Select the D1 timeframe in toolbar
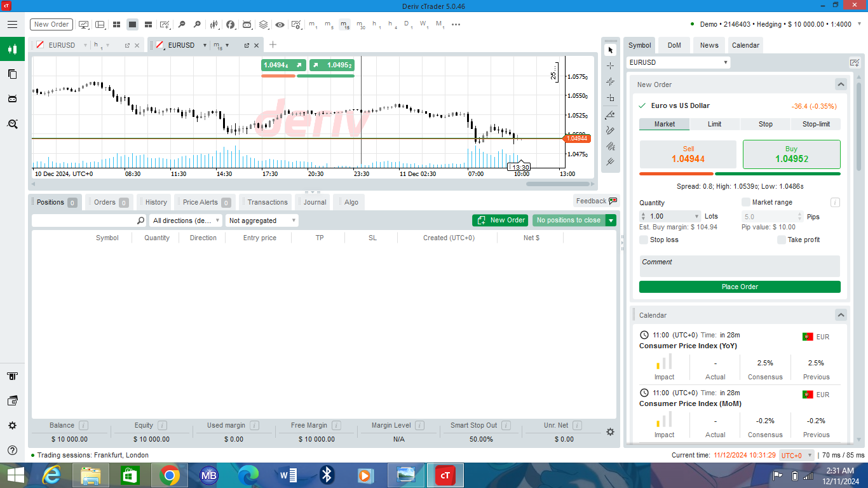 pyautogui.click(x=408, y=24)
